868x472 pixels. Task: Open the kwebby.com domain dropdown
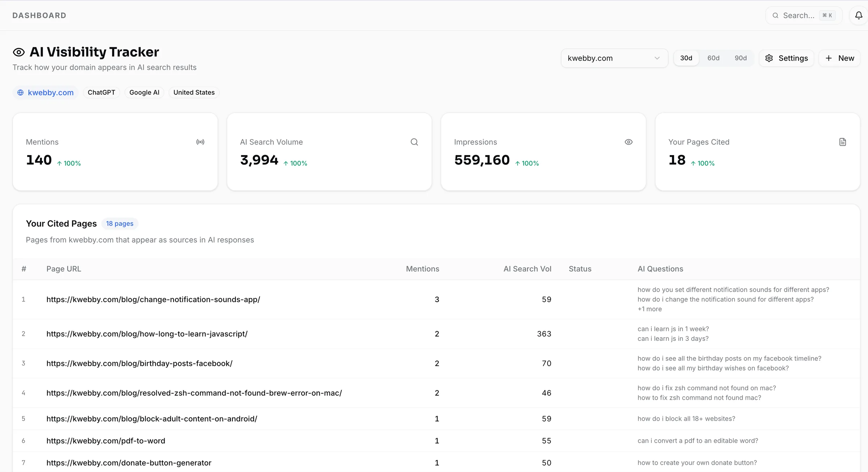coord(614,58)
